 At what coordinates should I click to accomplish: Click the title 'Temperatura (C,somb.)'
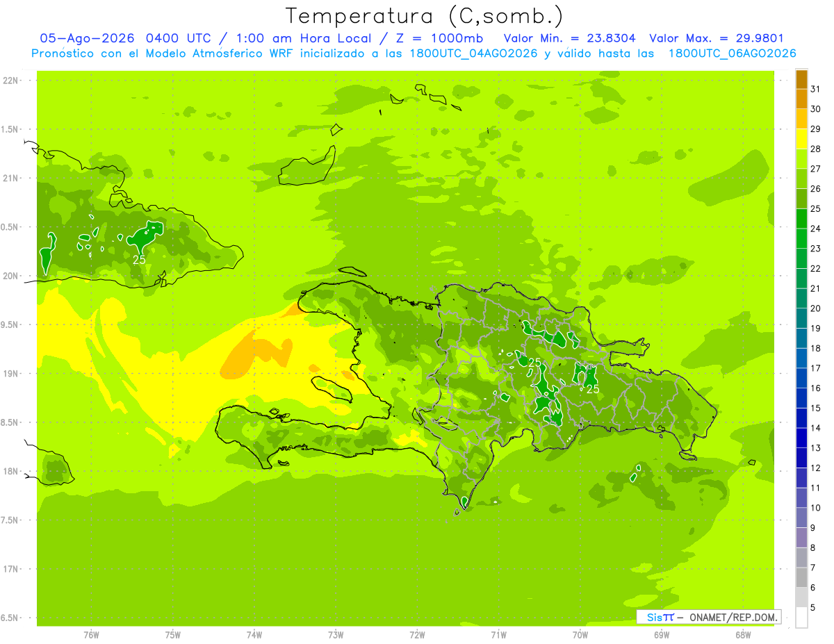click(x=425, y=16)
